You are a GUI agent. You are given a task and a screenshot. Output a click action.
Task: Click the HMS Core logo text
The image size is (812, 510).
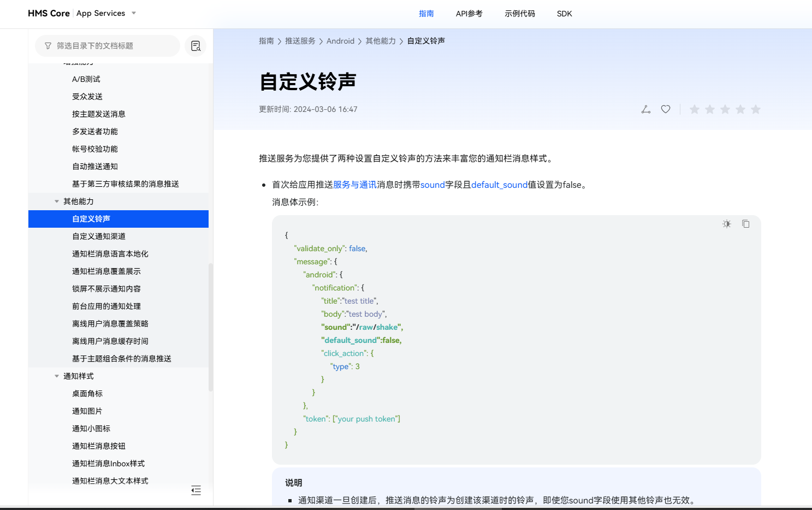pyautogui.click(x=49, y=13)
